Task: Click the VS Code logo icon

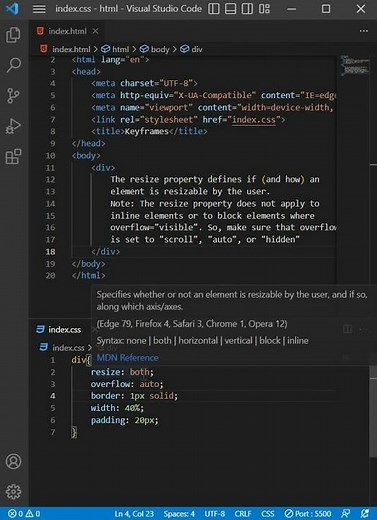Action: point(12,8)
